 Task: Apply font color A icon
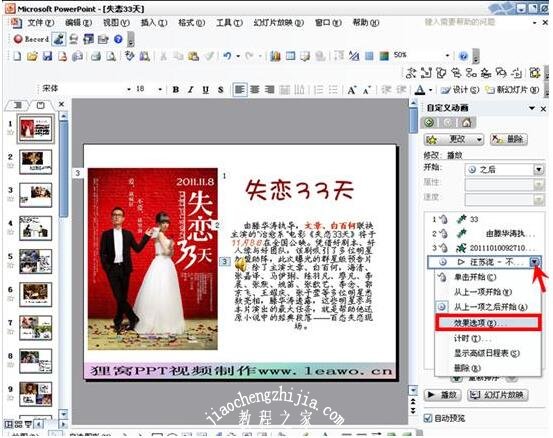tap(419, 90)
